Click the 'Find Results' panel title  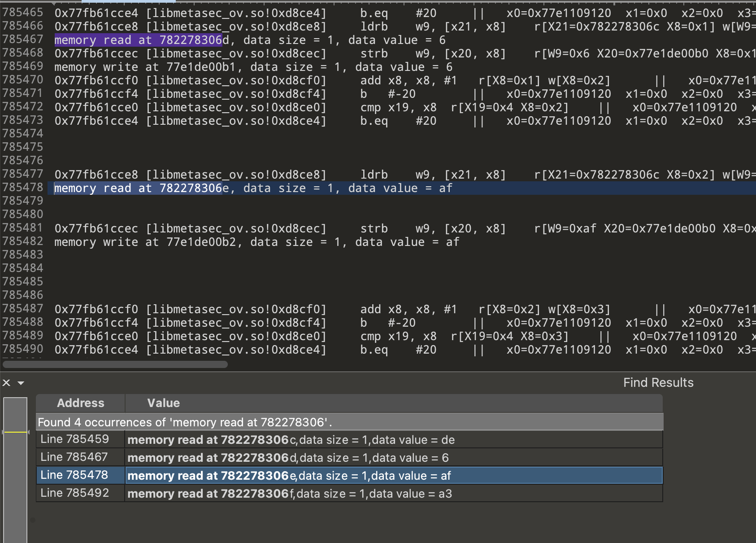click(x=658, y=383)
